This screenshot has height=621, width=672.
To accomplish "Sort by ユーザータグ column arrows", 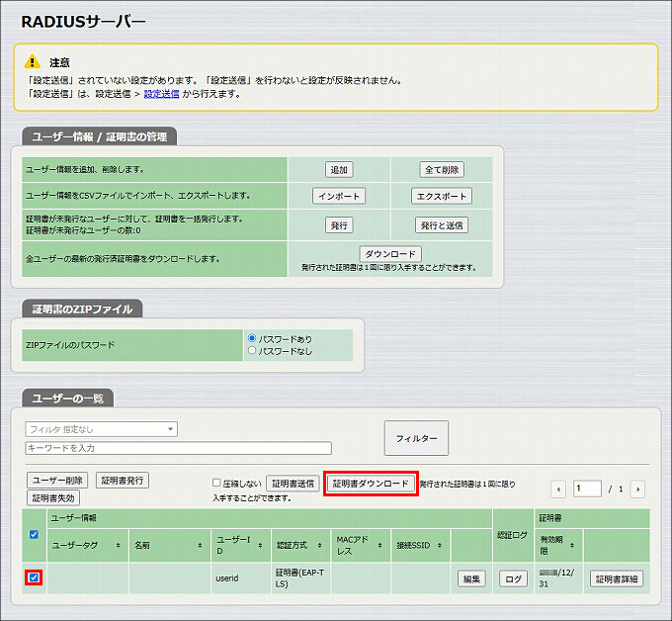I will tap(118, 546).
